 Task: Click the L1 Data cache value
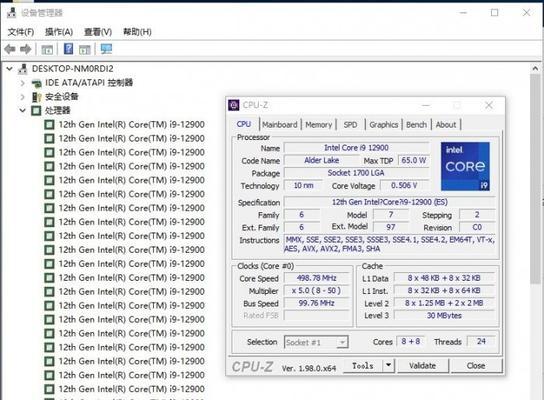pyautogui.click(x=444, y=278)
